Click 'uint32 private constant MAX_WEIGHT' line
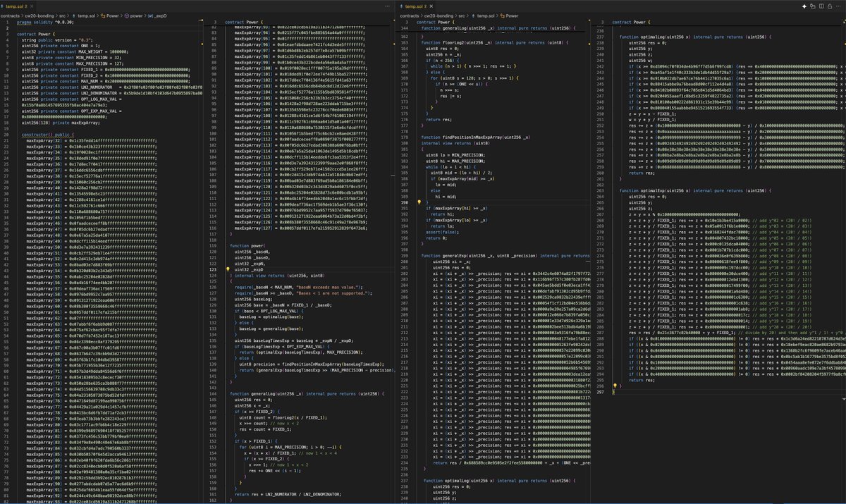846x504 pixels. pos(74,51)
